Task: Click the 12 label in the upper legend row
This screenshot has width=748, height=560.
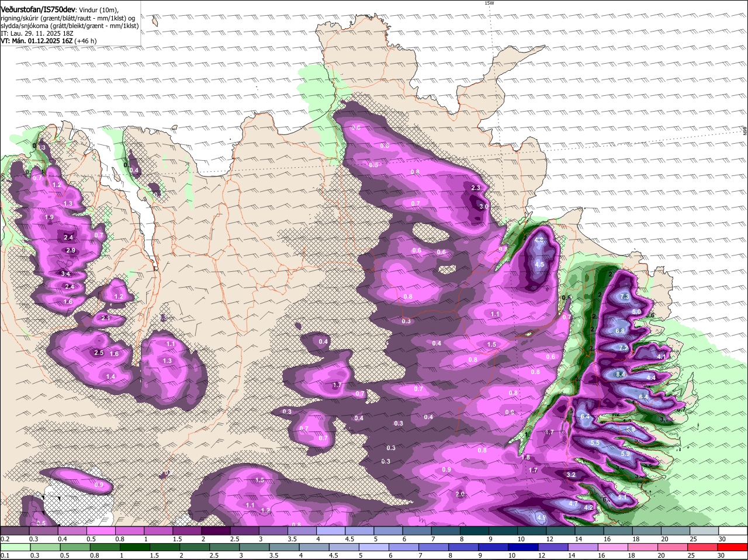Action: [x=549, y=539]
